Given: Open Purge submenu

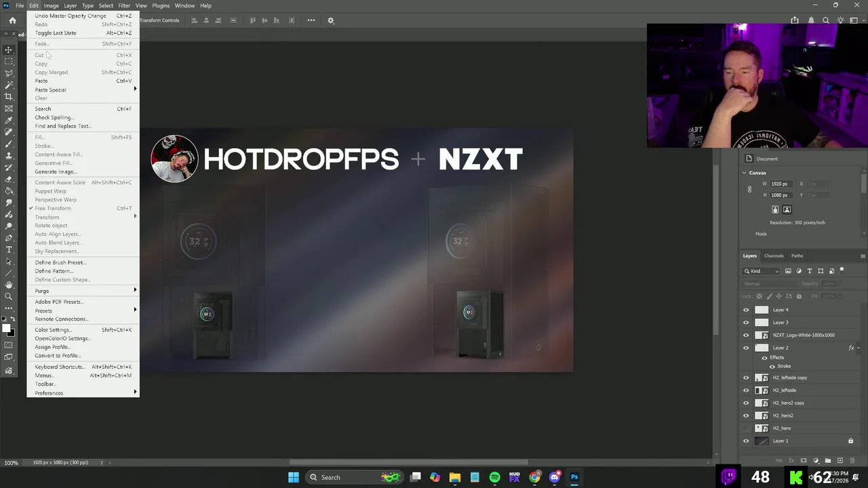Looking at the screenshot, I should click(x=83, y=291).
